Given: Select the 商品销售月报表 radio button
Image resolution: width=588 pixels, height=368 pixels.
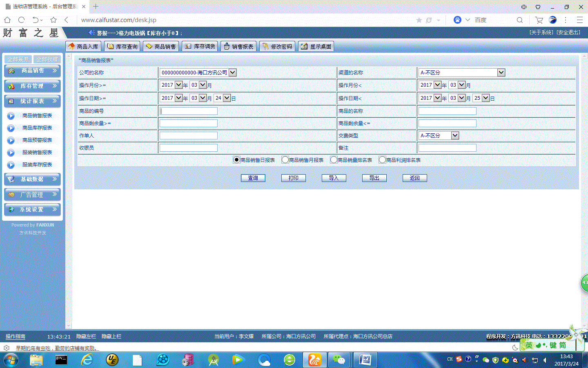Looking at the screenshot, I should (285, 160).
